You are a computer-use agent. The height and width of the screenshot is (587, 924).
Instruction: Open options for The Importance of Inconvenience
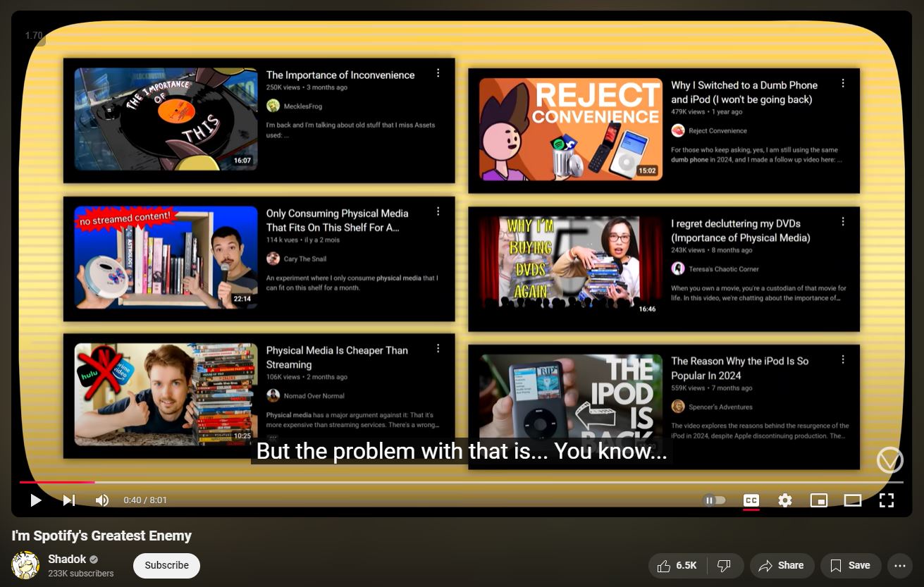tap(438, 73)
